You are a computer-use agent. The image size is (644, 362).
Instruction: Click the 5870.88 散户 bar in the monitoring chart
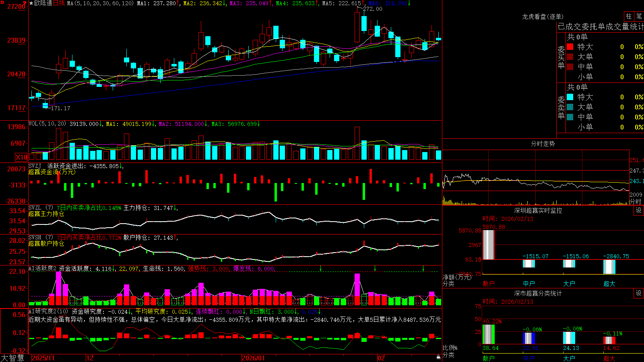point(489,245)
